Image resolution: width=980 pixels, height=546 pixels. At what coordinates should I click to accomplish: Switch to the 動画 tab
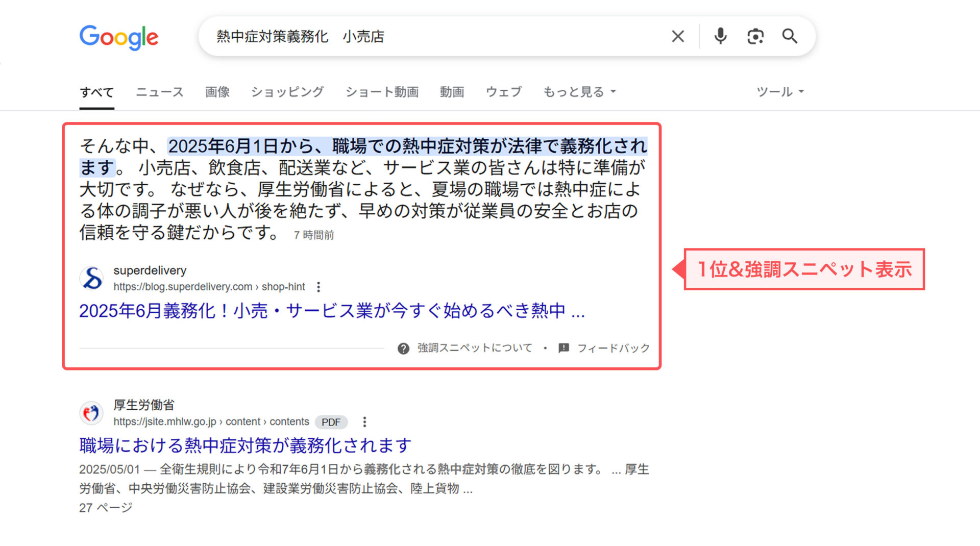pyautogui.click(x=452, y=92)
